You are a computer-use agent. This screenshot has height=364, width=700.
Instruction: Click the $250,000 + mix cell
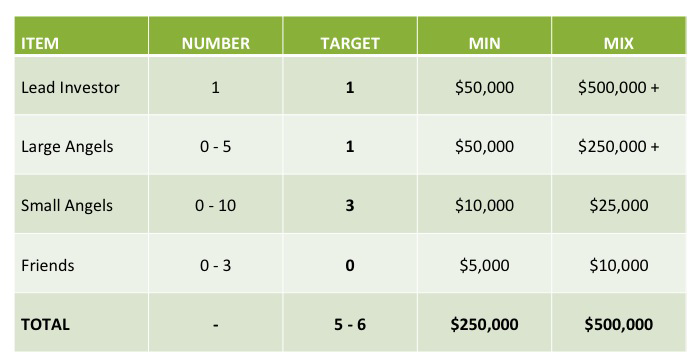[619, 146]
